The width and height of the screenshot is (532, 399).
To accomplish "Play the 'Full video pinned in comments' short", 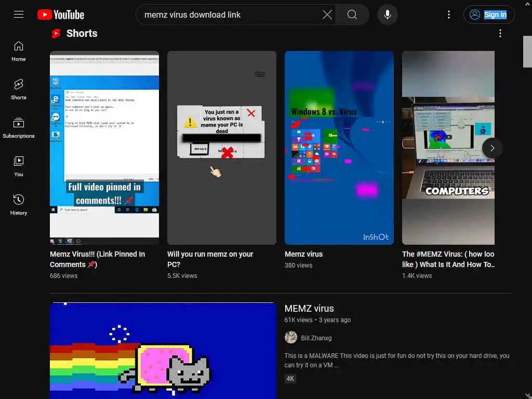I will pos(104,148).
